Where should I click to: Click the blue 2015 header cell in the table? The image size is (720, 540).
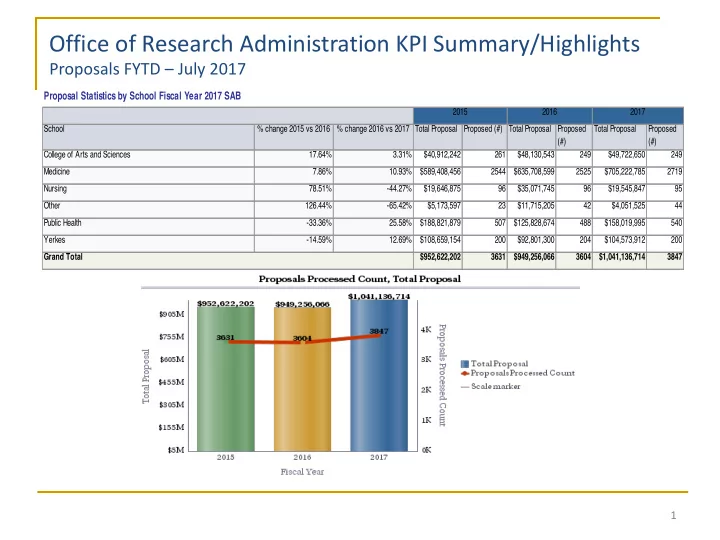click(460, 115)
